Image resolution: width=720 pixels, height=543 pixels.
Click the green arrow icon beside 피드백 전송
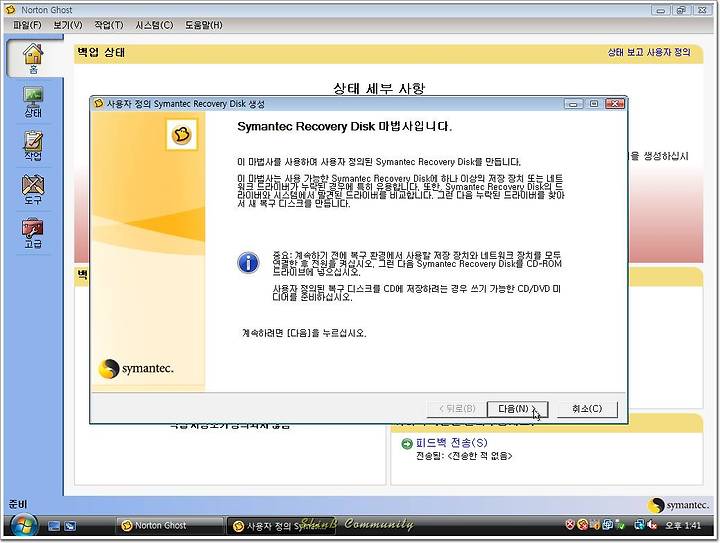(x=406, y=443)
